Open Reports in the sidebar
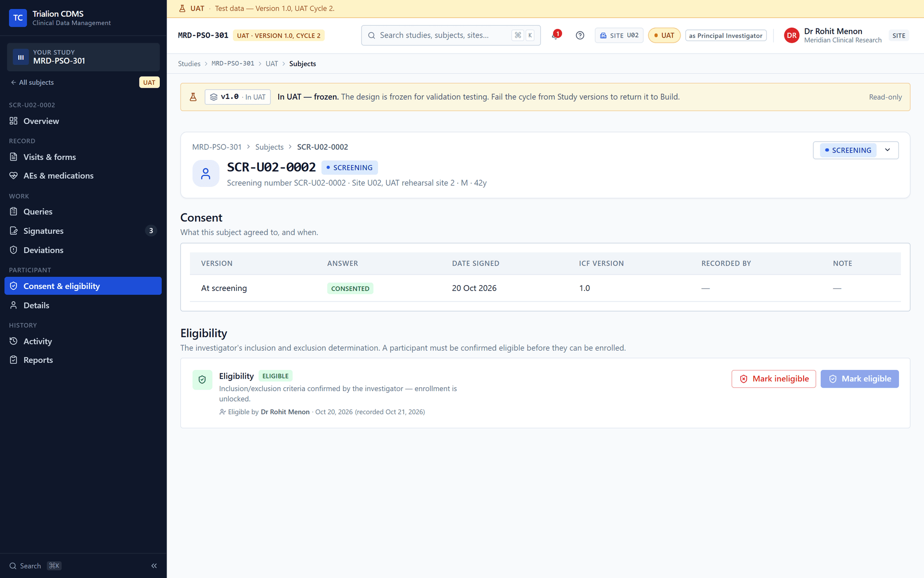This screenshot has height=578, width=924. point(83,360)
